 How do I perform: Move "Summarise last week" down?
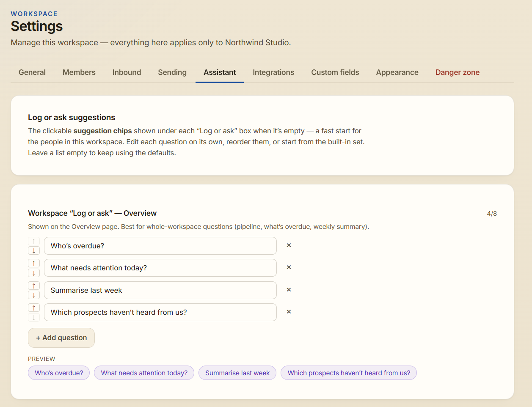34,295
